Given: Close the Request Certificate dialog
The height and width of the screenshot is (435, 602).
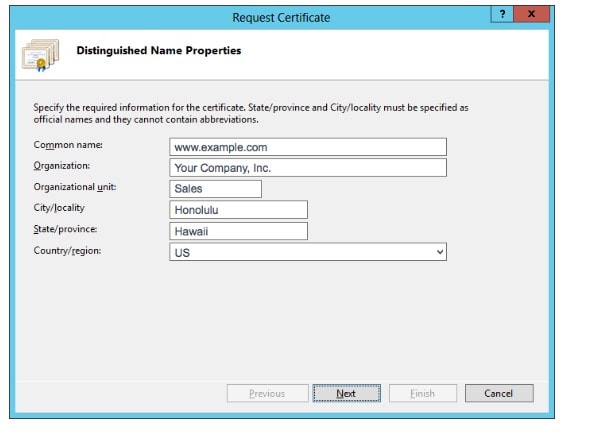Looking at the screenshot, I should click(532, 16).
